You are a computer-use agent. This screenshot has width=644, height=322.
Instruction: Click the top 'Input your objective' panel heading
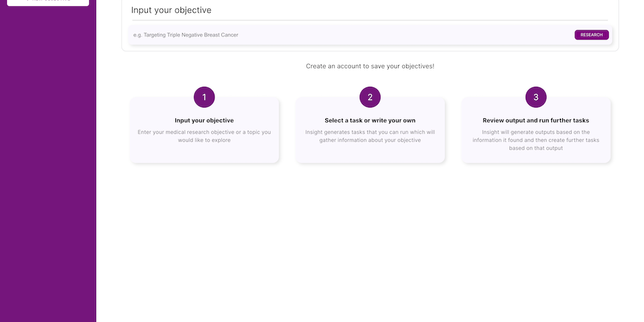(x=171, y=10)
